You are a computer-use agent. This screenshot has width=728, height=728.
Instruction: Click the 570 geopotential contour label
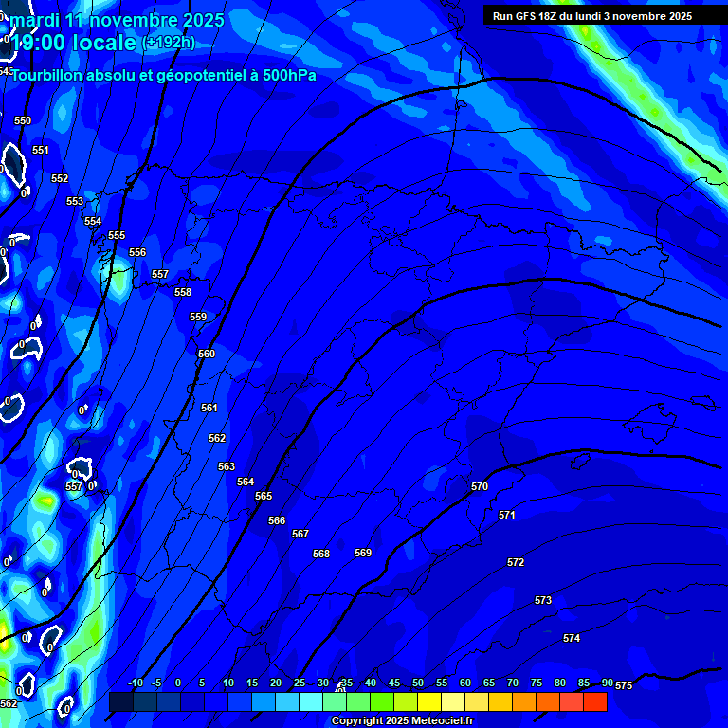pyautogui.click(x=480, y=486)
